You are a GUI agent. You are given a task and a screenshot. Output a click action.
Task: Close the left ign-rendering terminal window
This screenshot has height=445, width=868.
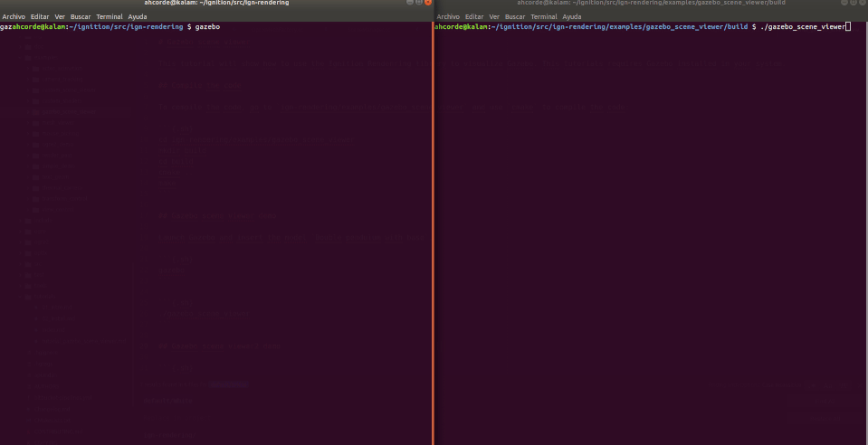[428, 2]
